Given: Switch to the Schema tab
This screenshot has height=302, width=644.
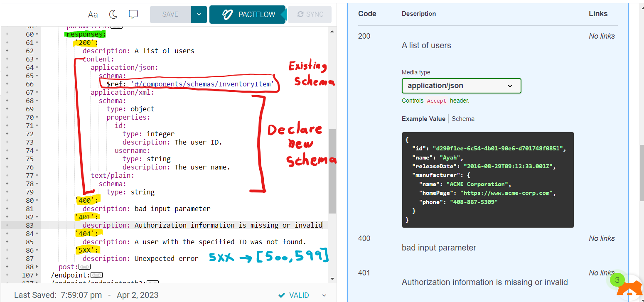Looking at the screenshot, I should click(x=462, y=119).
